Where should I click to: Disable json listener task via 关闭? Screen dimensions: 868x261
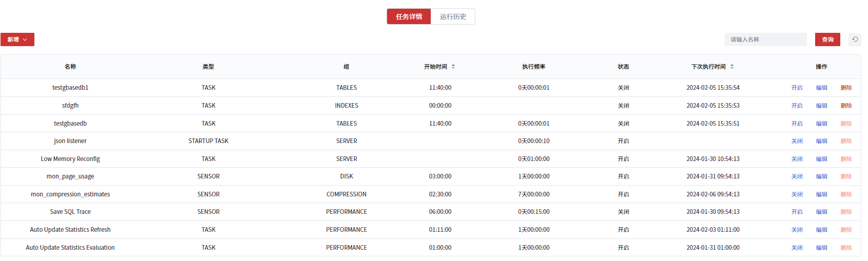797,141
